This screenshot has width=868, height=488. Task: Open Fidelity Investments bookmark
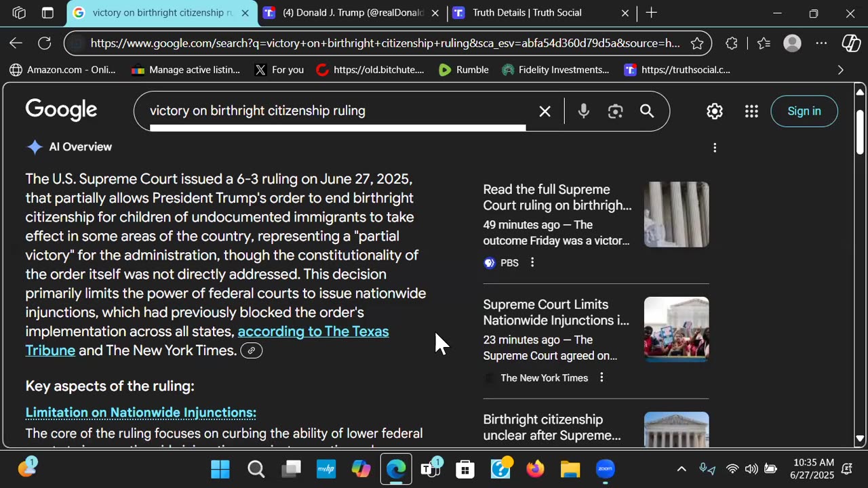tap(556, 70)
